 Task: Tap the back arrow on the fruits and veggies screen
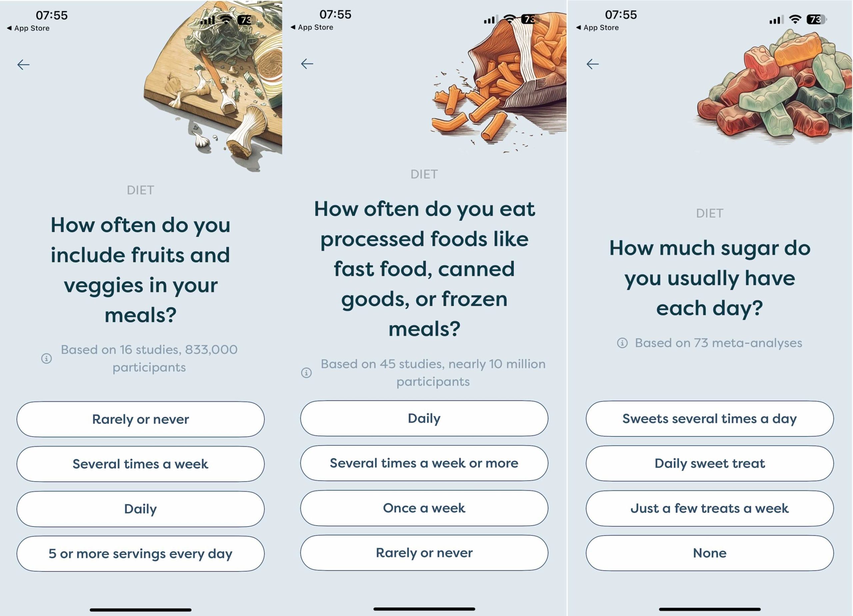(23, 65)
